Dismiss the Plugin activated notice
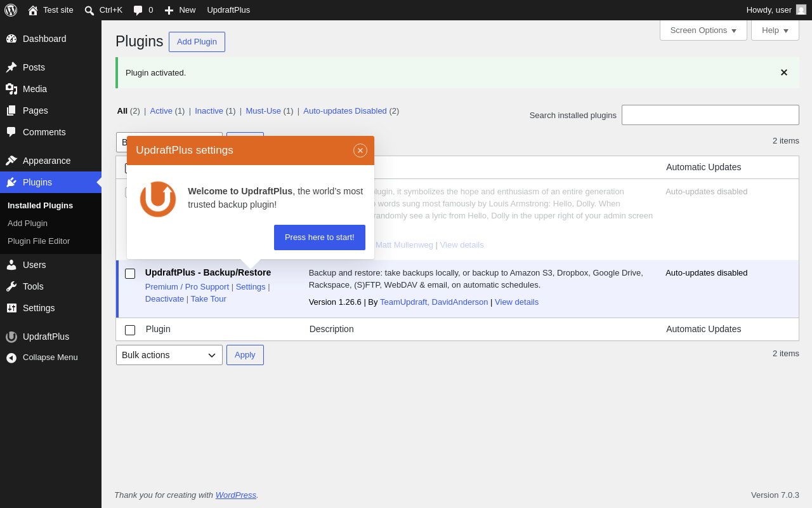Viewport: 812px width, 508px height. [784, 72]
